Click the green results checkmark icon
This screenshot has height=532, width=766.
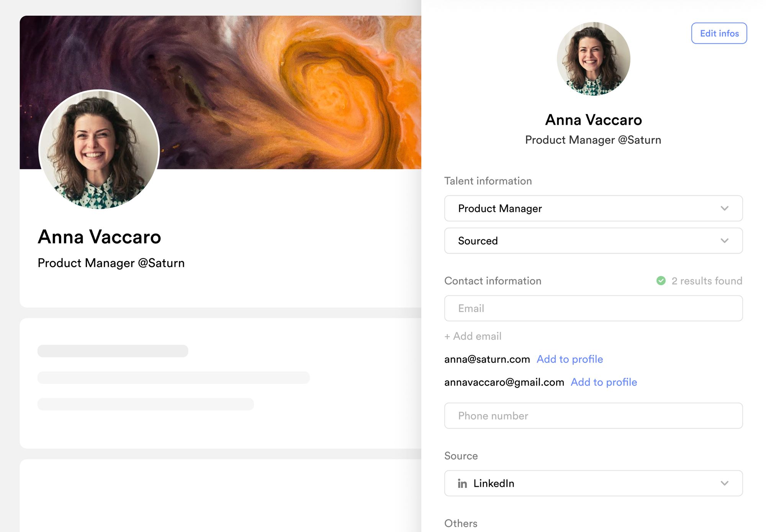click(661, 281)
